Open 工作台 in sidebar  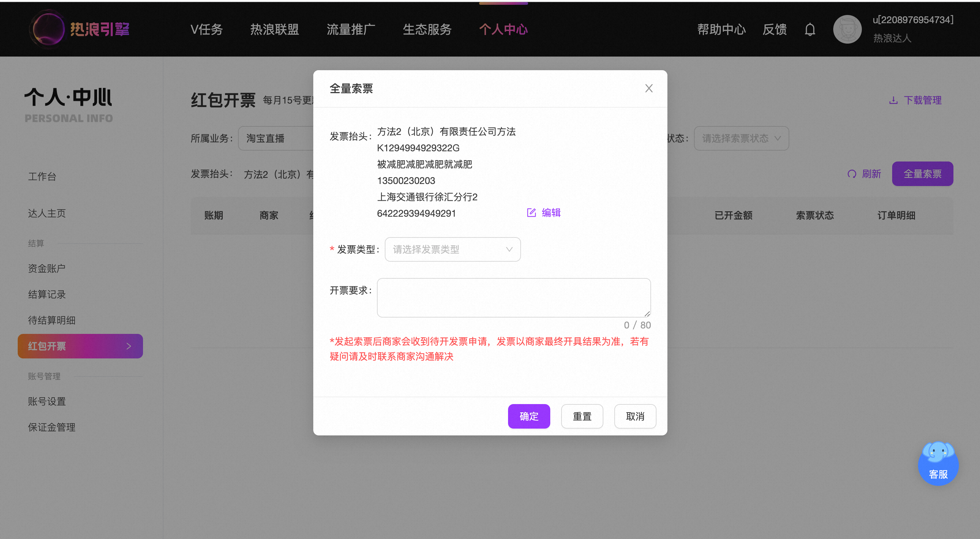click(42, 176)
